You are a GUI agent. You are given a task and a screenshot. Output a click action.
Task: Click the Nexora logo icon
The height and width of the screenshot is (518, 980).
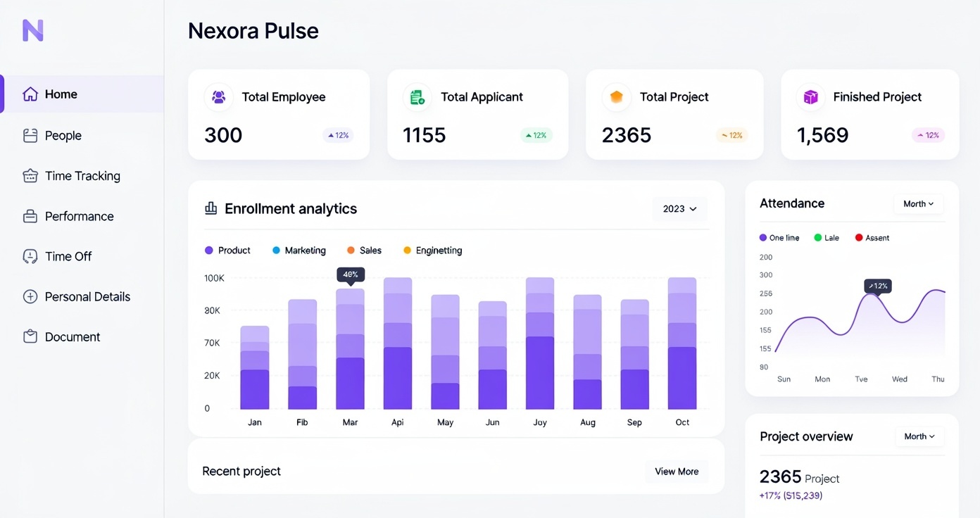33,30
